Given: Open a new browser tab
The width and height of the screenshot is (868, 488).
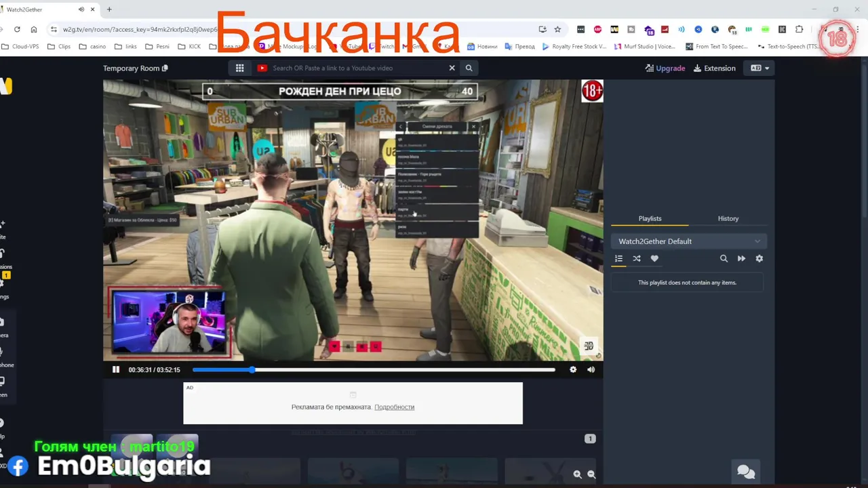Looking at the screenshot, I should (x=109, y=9).
